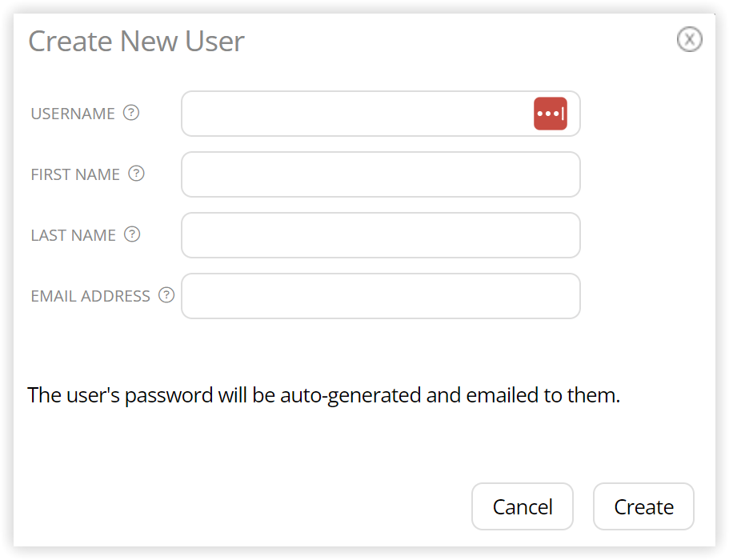Click the word 'emailed' in the notice
The width and height of the screenshot is (729, 560).
coord(502,395)
